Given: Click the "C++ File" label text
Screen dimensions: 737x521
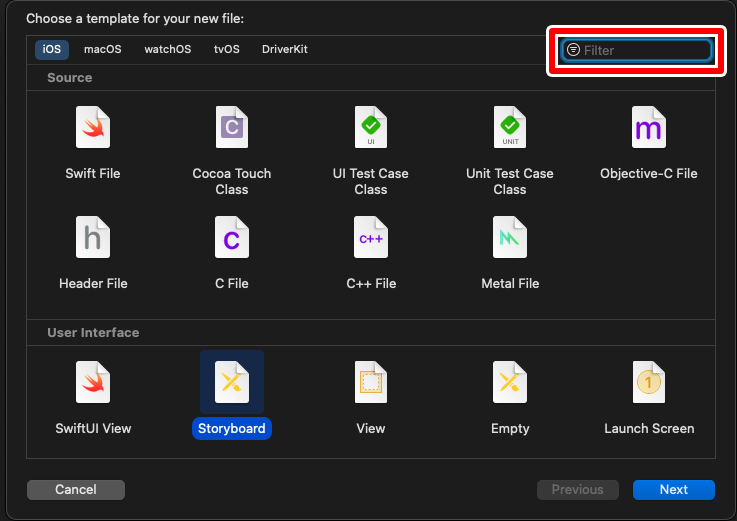Looking at the screenshot, I should point(371,284).
